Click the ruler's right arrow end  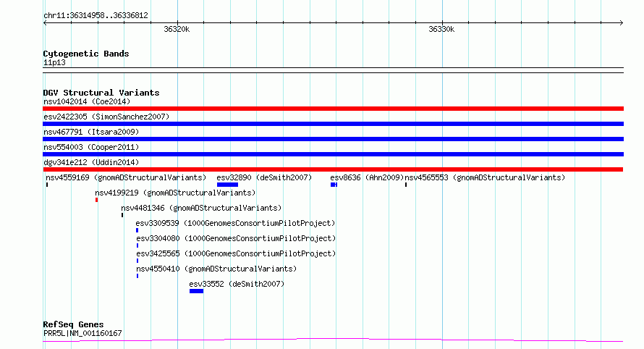coord(621,23)
